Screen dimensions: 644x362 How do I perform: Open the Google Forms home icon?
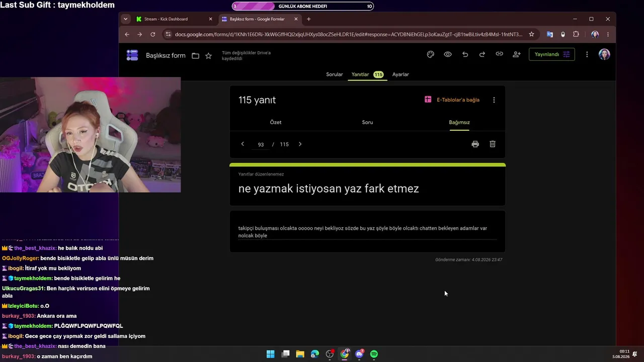click(132, 55)
